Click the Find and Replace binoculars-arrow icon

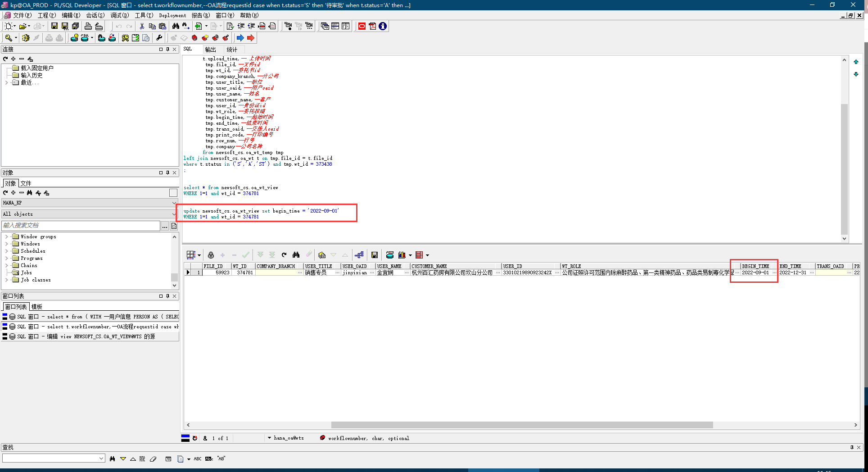point(185,26)
